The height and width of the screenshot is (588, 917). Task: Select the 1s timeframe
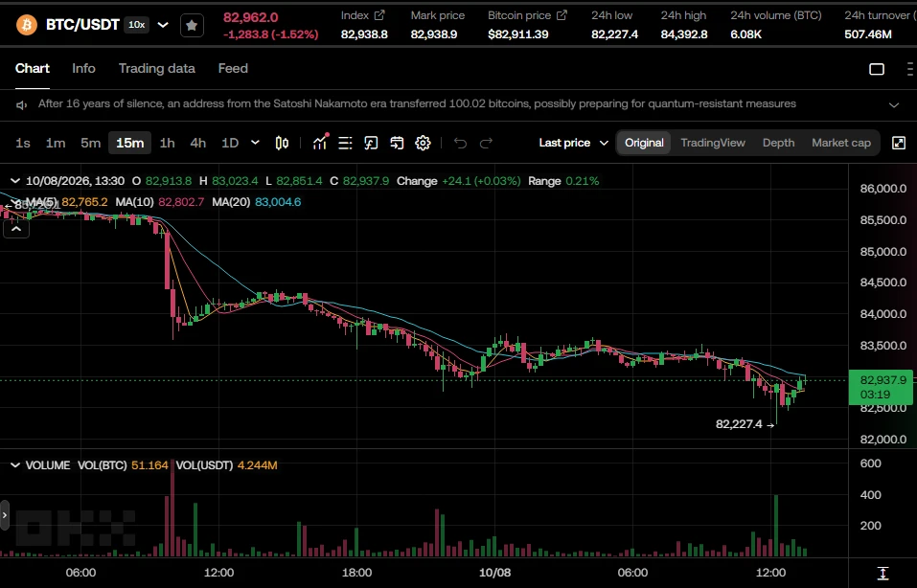point(23,143)
